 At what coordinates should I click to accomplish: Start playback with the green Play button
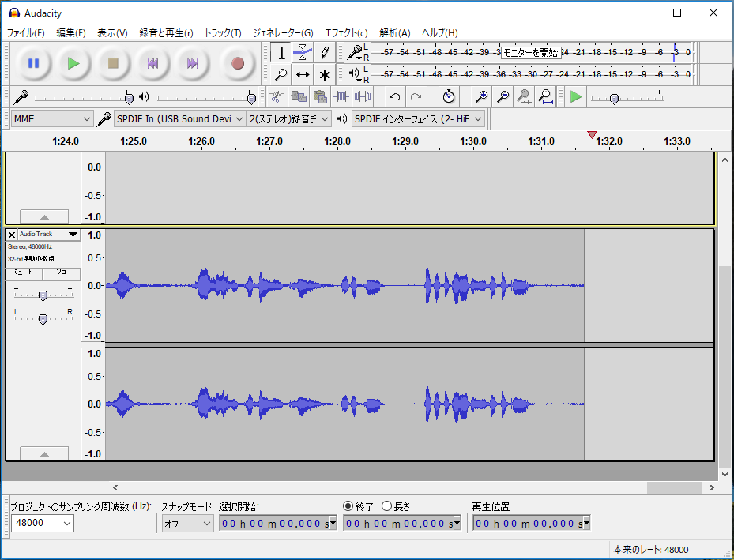73,63
